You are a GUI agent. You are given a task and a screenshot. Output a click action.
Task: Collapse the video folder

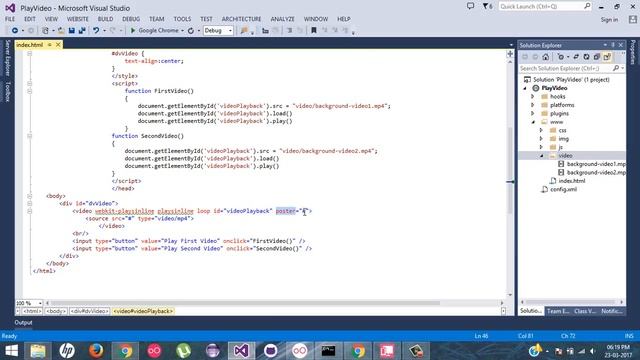(542, 156)
